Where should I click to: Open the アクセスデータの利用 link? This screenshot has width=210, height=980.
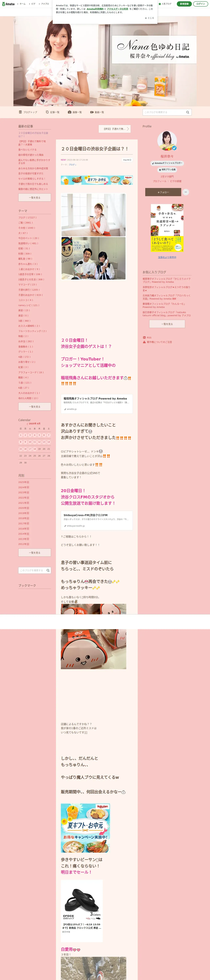pos(117,9)
